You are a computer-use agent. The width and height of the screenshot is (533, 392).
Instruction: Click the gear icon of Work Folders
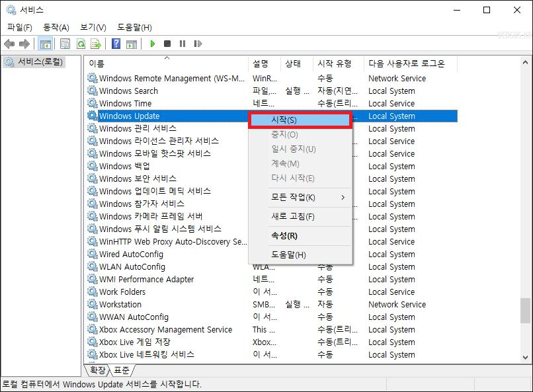[92, 292]
